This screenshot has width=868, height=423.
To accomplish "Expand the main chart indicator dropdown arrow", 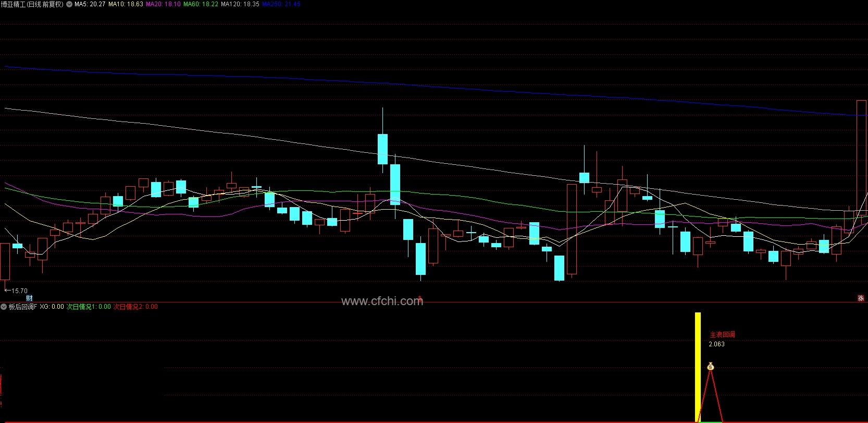I will [69, 4].
